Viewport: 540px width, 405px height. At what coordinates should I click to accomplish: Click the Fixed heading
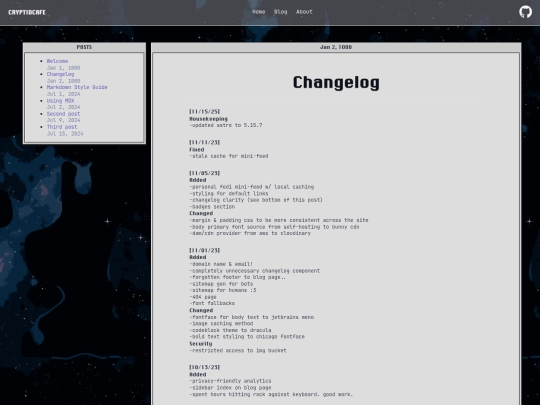click(x=197, y=149)
